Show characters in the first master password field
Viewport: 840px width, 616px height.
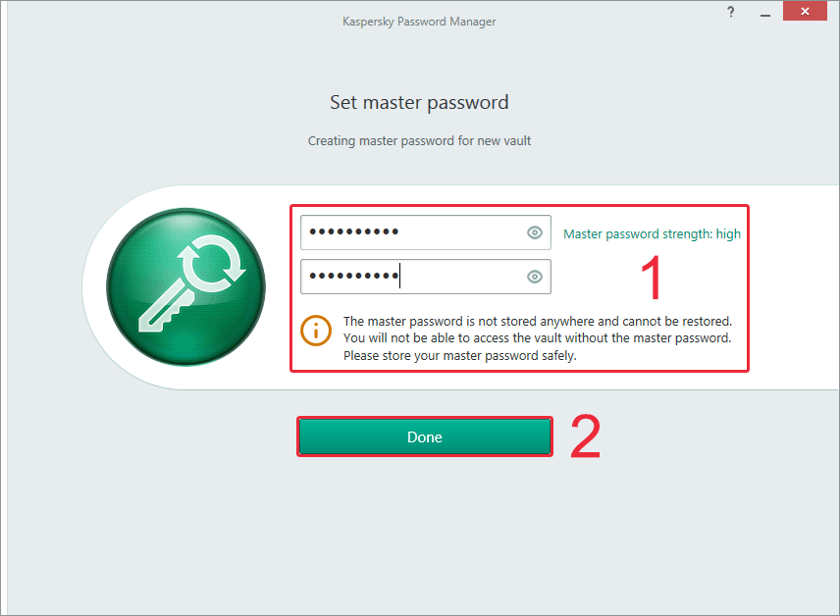[x=535, y=232]
